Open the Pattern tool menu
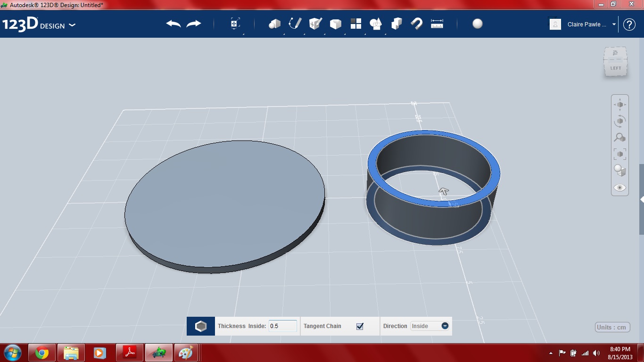Image resolution: width=644 pixels, height=362 pixels. (x=356, y=24)
